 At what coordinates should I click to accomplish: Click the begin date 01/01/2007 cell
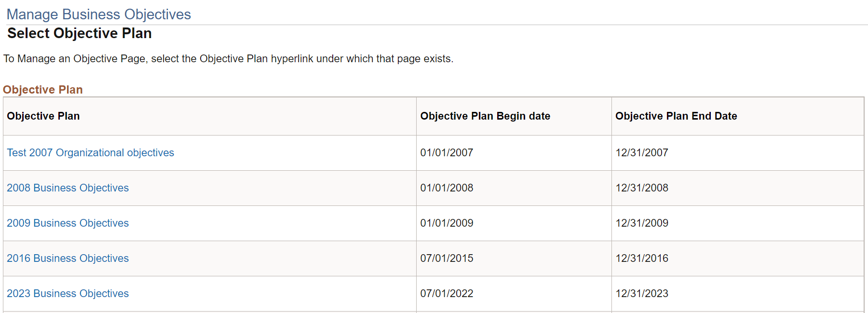click(x=447, y=152)
